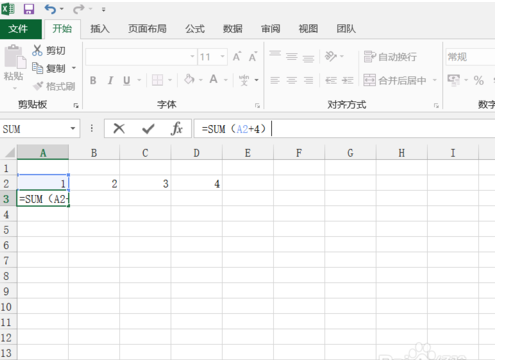Click the Decrease Indent icon
This screenshot has height=360, width=509.
[x=331, y=80]
